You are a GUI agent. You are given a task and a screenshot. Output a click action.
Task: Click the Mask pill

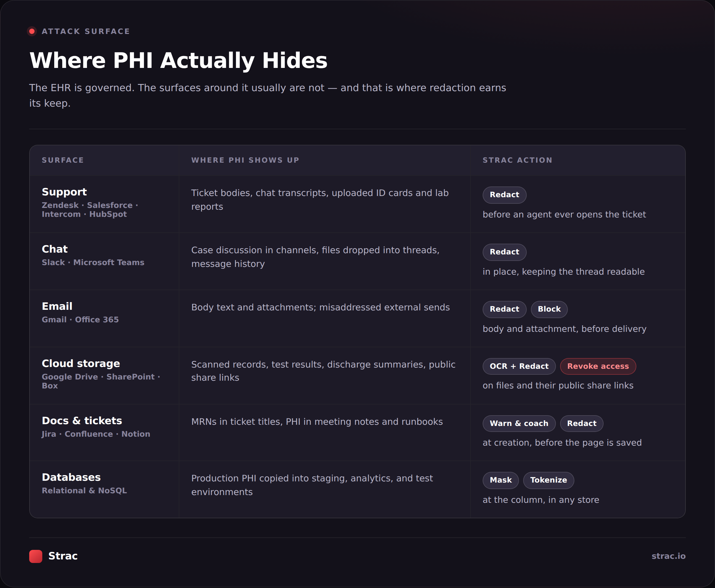(x=500, y=480)
